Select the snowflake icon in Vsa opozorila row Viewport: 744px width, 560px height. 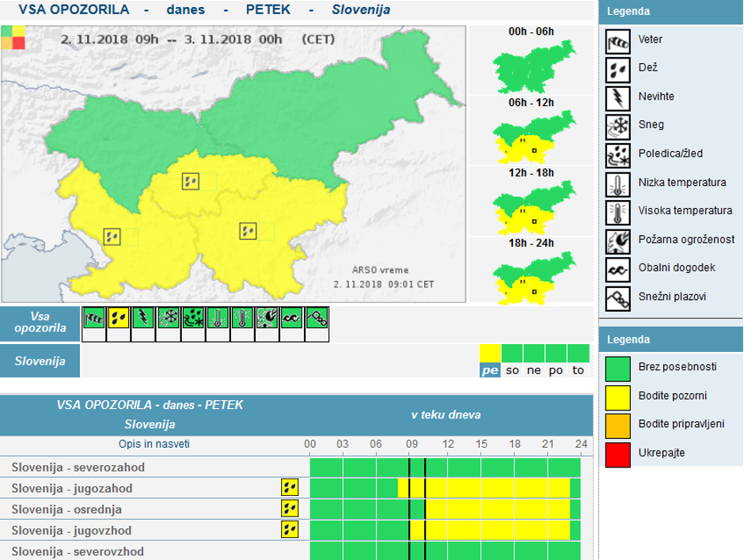pyautogui.click(x=168, y=318)
